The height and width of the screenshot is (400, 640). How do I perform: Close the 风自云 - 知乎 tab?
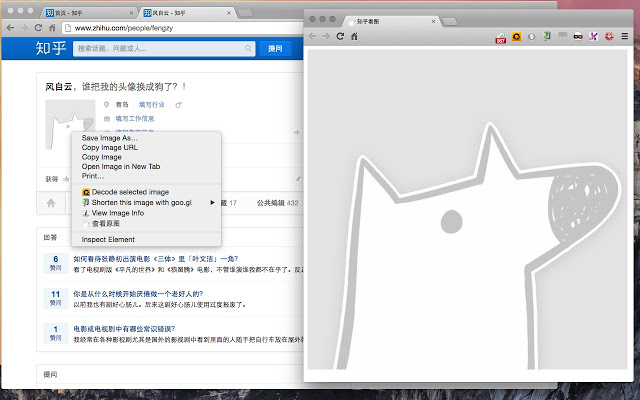(229, 13)
